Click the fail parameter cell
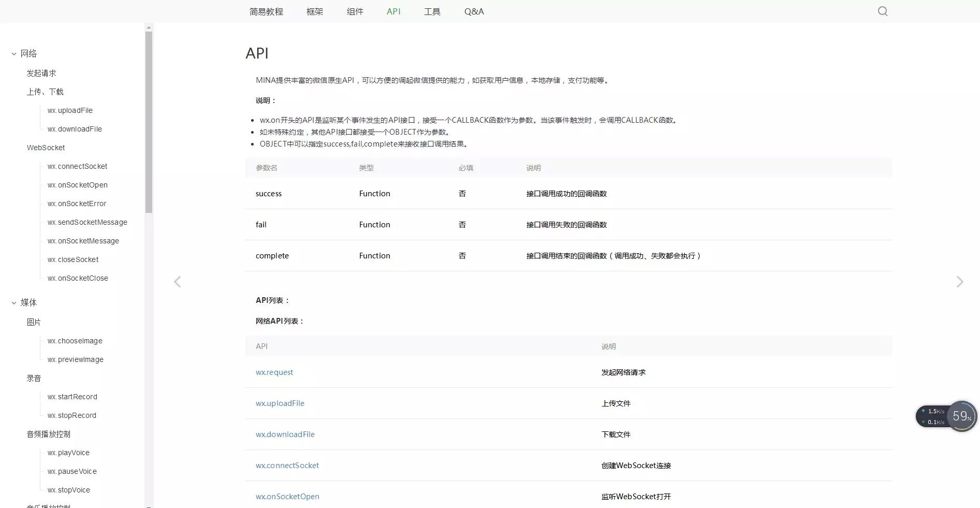This screenshot has height=508, width=980. pos(261,225)
